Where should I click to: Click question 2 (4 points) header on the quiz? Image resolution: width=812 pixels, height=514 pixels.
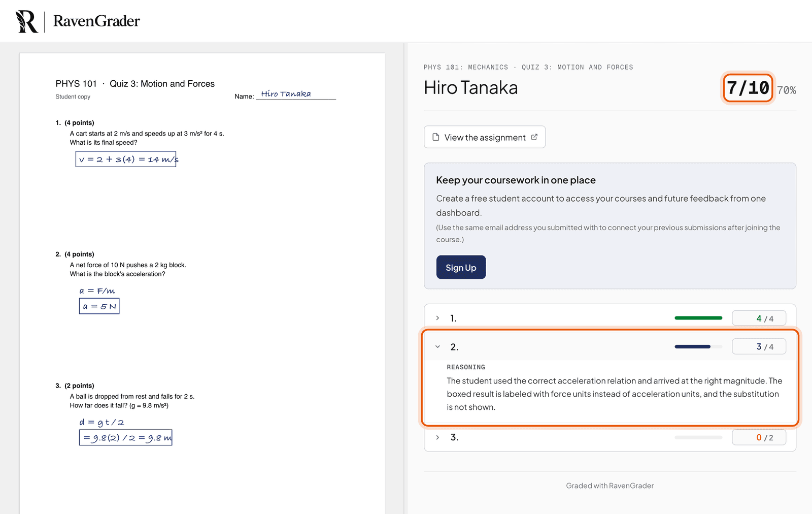[75, 254]
